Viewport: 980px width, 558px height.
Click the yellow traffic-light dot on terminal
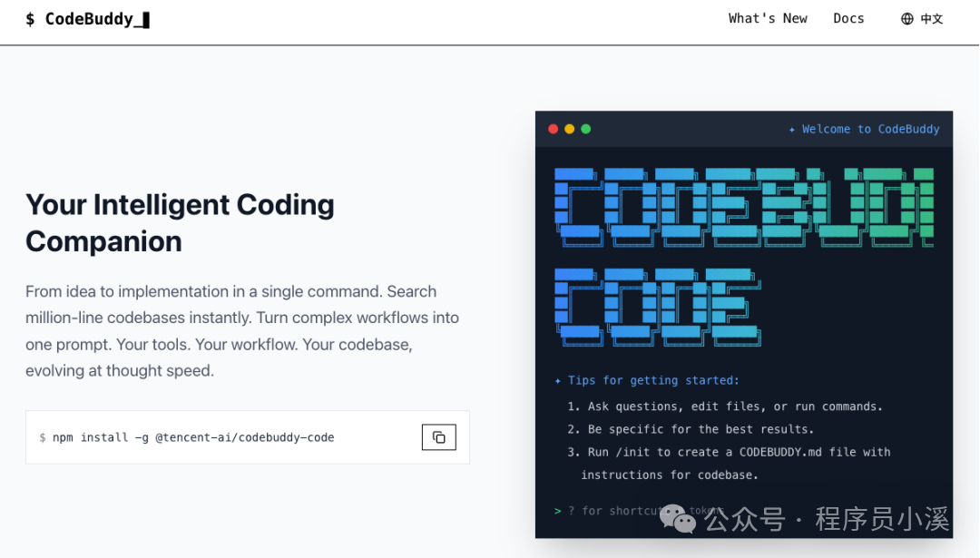pos(569,129)
